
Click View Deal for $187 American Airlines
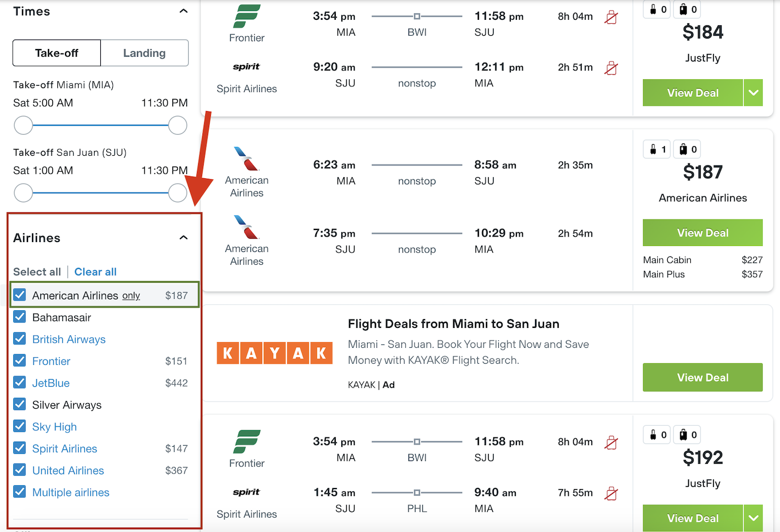tap(702, 233)
